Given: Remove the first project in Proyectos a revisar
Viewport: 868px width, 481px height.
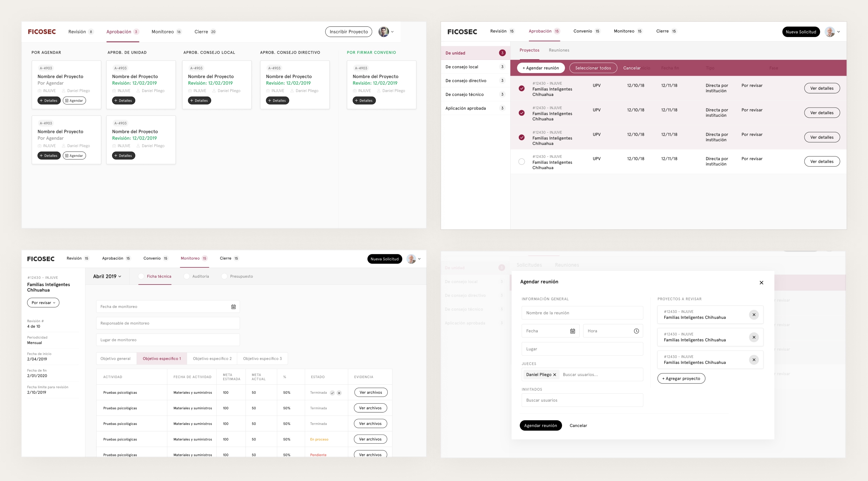Looking at the screenshot, I should tap(754, 315).
